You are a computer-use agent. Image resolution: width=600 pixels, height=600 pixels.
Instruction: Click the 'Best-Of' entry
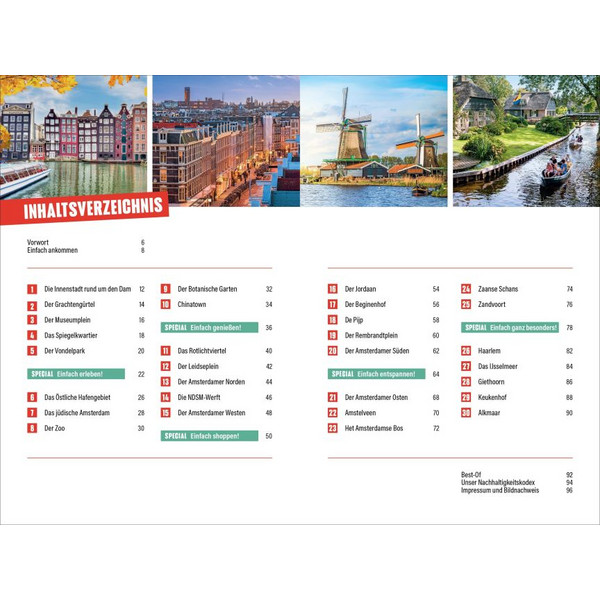click(x=471, y=474)
